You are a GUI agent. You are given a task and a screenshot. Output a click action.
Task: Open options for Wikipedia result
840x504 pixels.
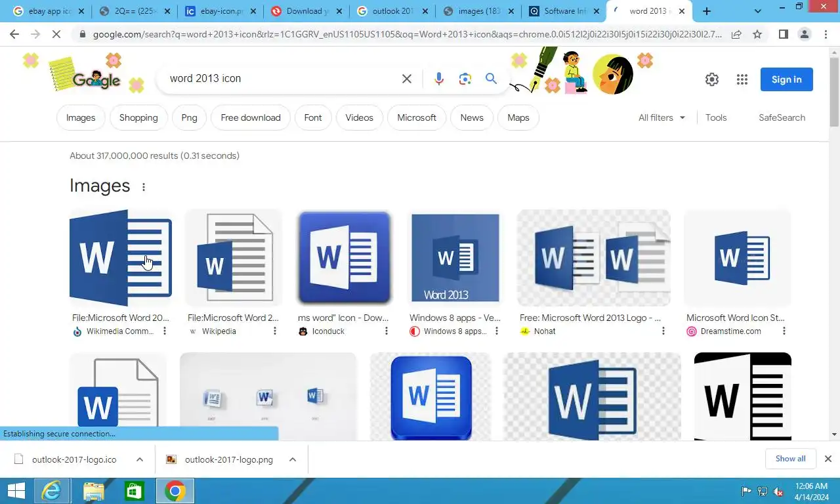click(x=275, y=331)
